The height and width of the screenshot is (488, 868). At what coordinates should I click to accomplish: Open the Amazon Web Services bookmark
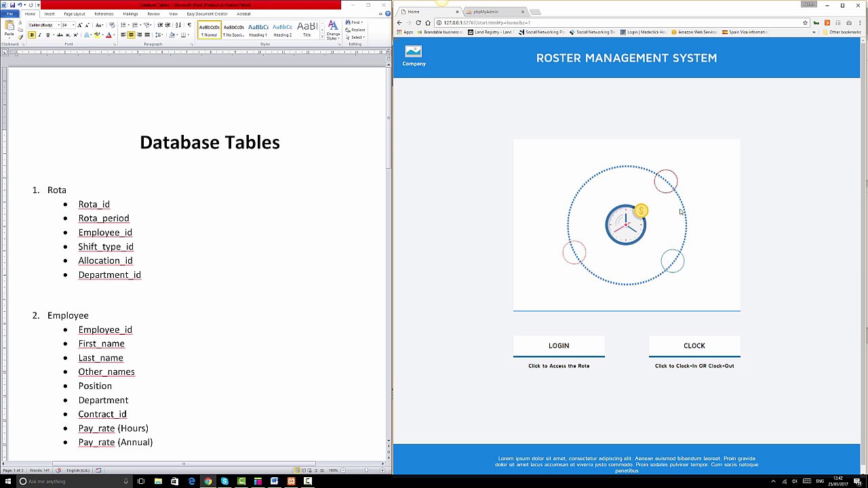tap(694, 32)
